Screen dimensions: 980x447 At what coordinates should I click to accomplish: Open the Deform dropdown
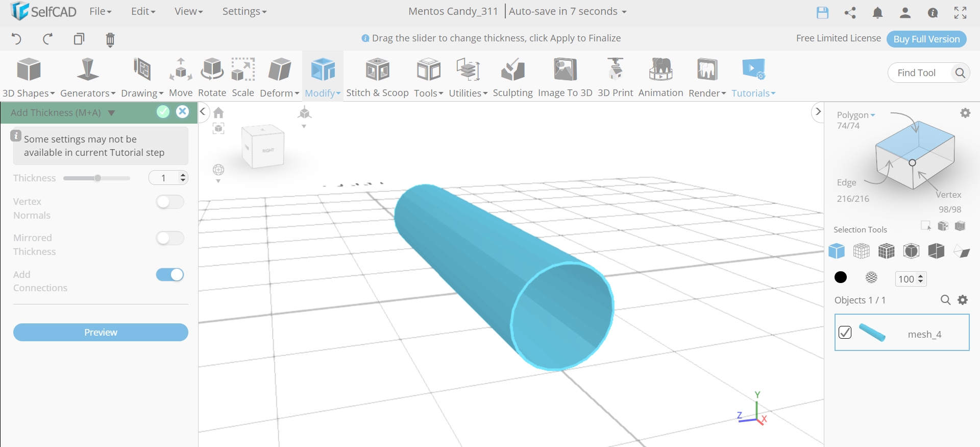coord(280,78)
